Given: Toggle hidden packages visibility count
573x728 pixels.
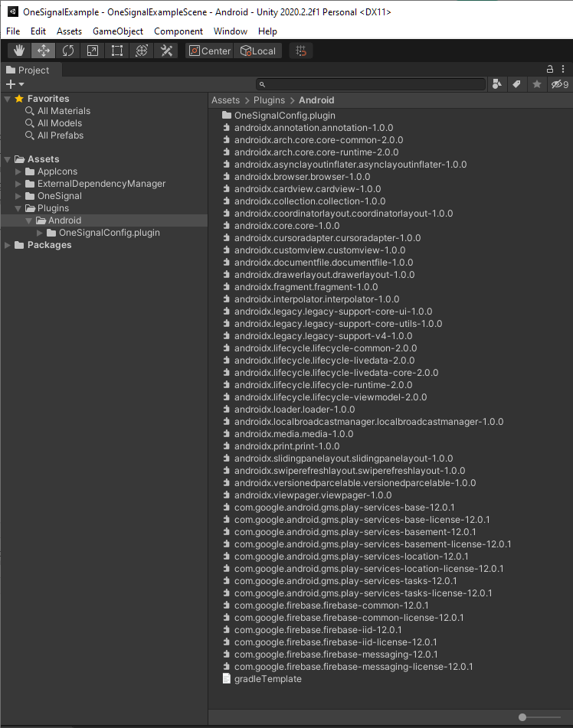Looking at the screenshot, I should point(559,84).
